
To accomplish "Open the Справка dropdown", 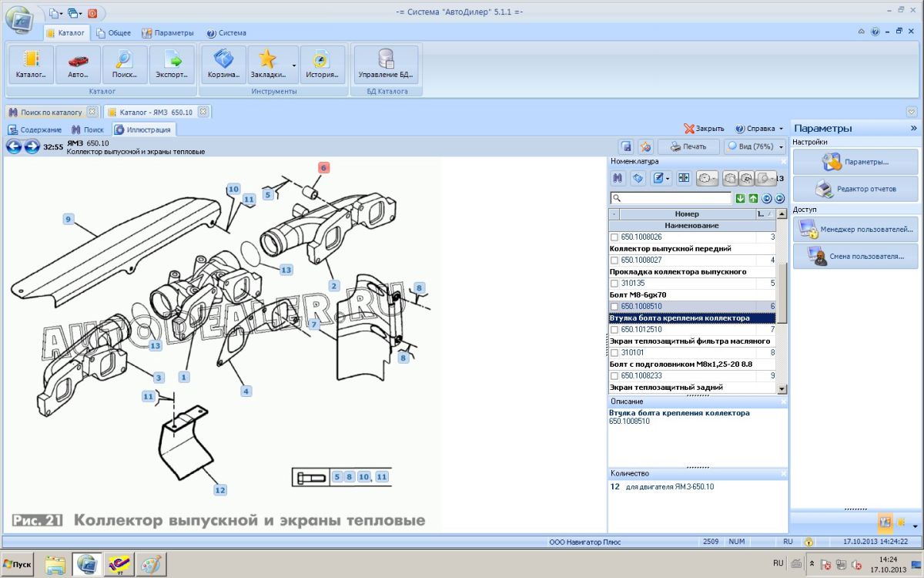I will pyautogui.click(x=758, y=129).
